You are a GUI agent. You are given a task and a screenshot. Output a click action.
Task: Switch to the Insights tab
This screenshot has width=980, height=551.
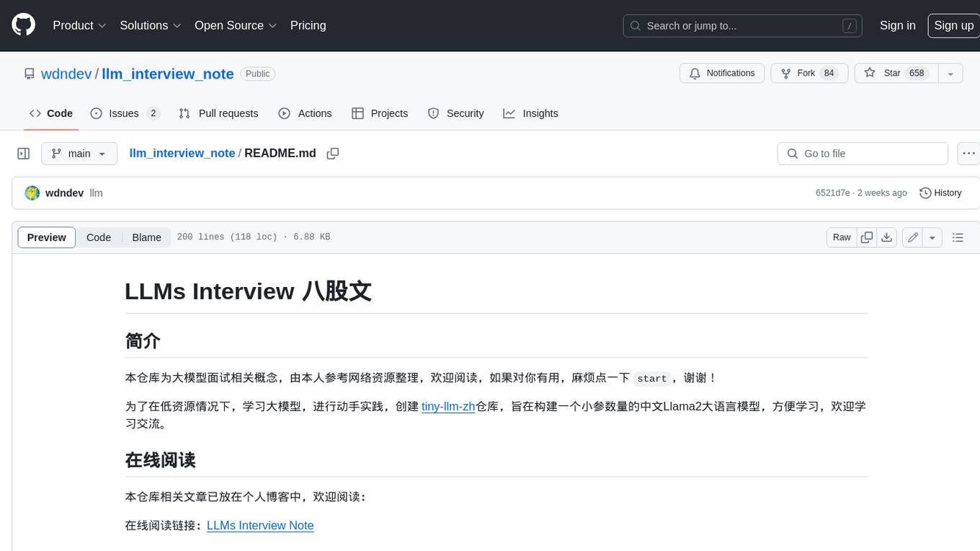[x=530, y=113]
